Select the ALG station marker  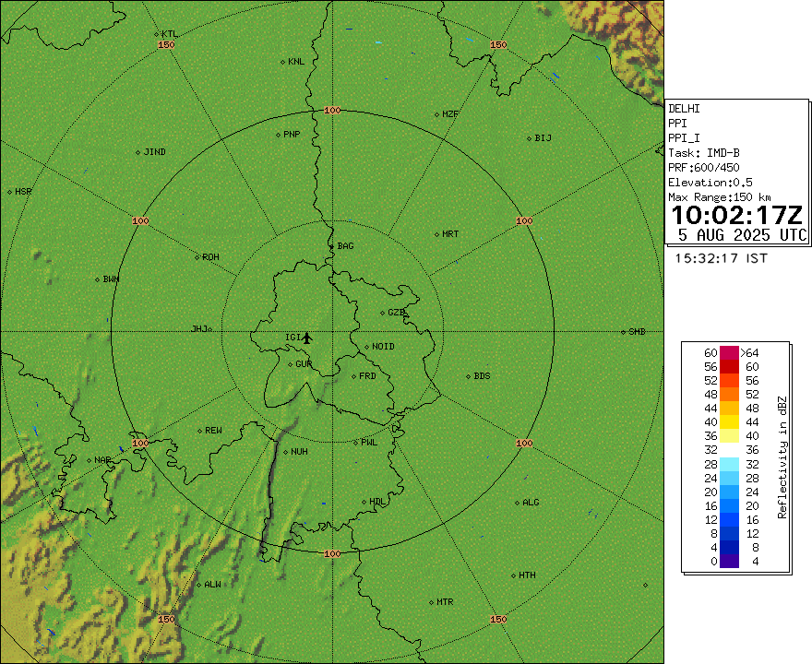(517, 503)
